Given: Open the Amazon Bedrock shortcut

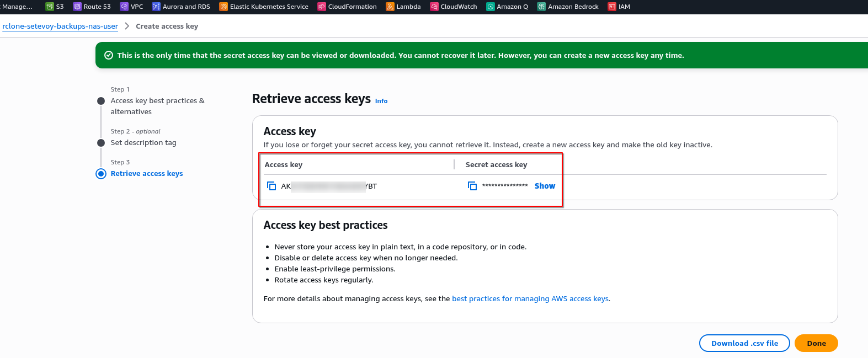Looking at the screenshot, I should [x=542, y=7].
